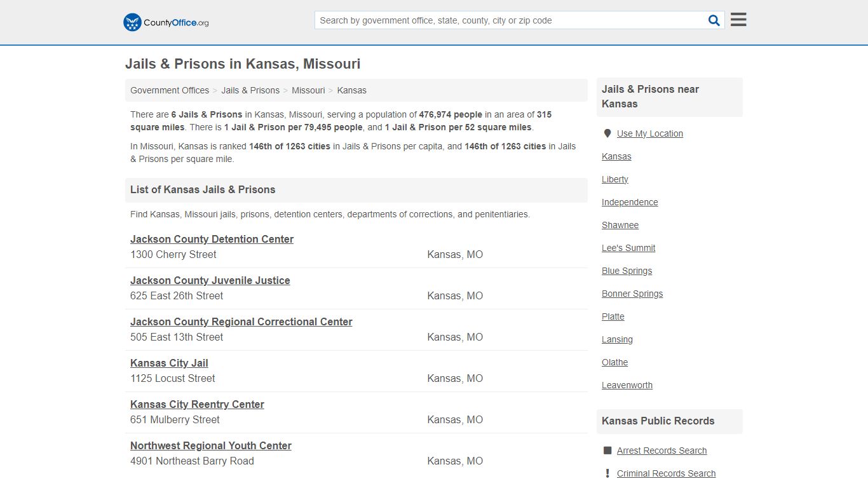Click Kansas Public Records heading

pos(658,421)
